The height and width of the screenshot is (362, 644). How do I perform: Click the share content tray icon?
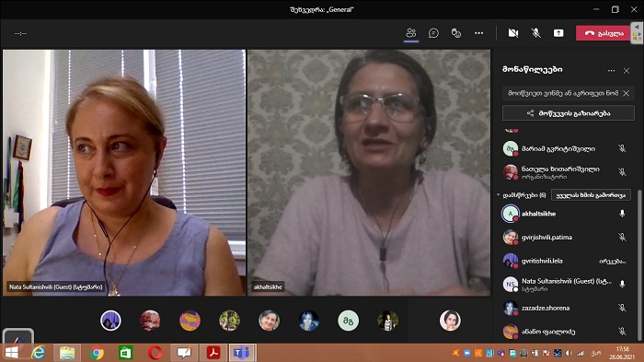point(558,33)
